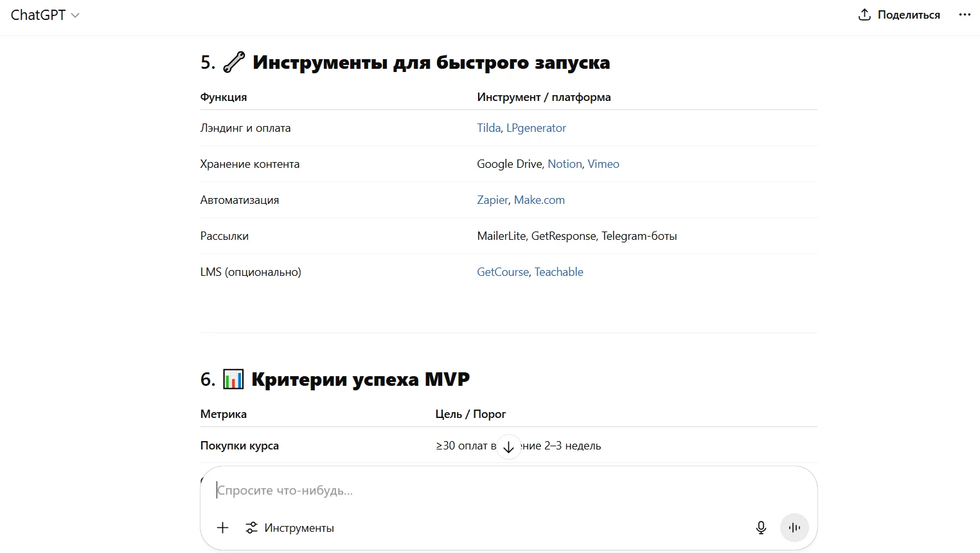980x553 pixels.
Task: Click the heading Инструменты для быстрого запуска
Action: (x=431, y=62)
